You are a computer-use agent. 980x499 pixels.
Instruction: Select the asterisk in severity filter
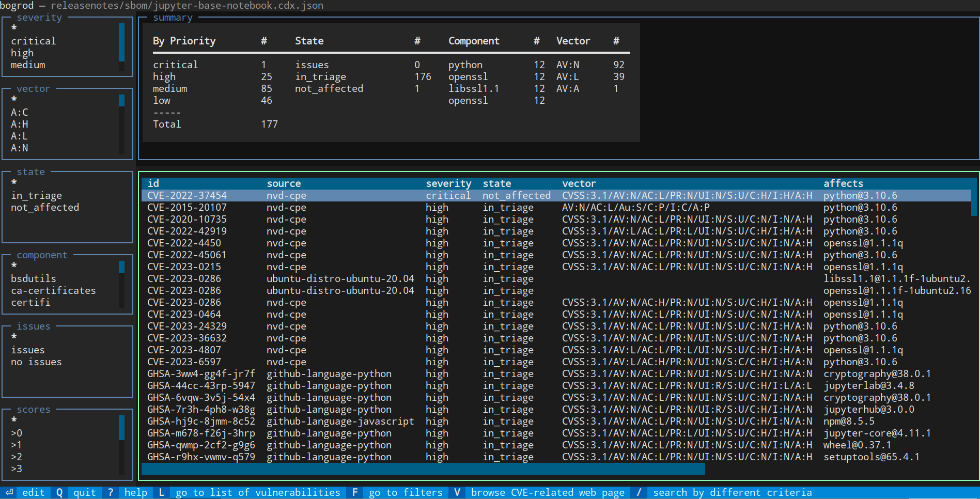14,28
